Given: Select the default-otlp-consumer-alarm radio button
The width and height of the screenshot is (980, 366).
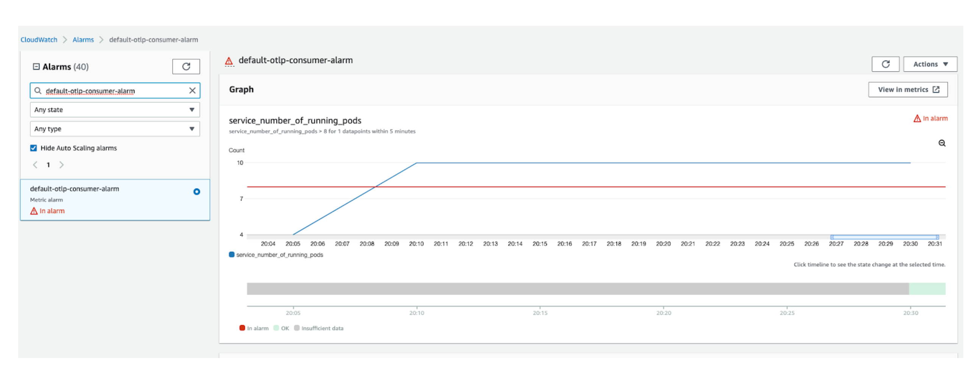Looking at the screenshot, I should pyautogui.click(x=196, y=192).
